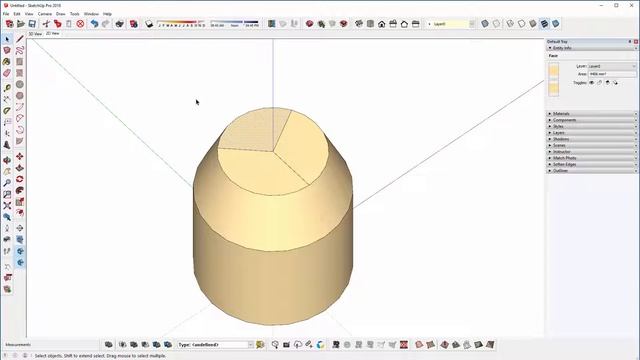This screenshot has width=640, height=360.
Task: Select the Orbit tool
Action: 7,160
